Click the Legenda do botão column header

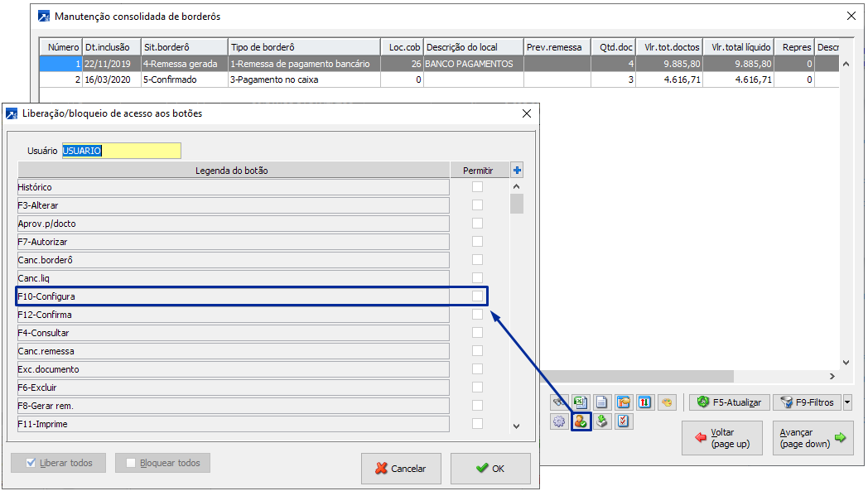point(233,171)
